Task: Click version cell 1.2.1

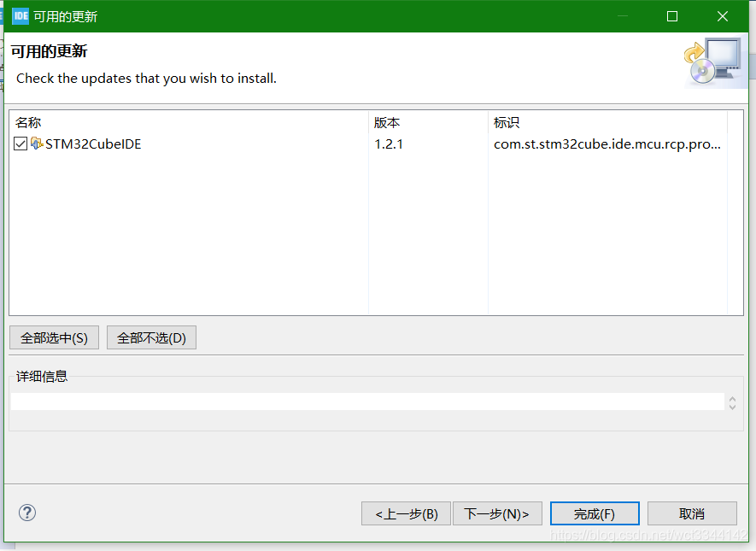Action: click(x=389, y=144)
